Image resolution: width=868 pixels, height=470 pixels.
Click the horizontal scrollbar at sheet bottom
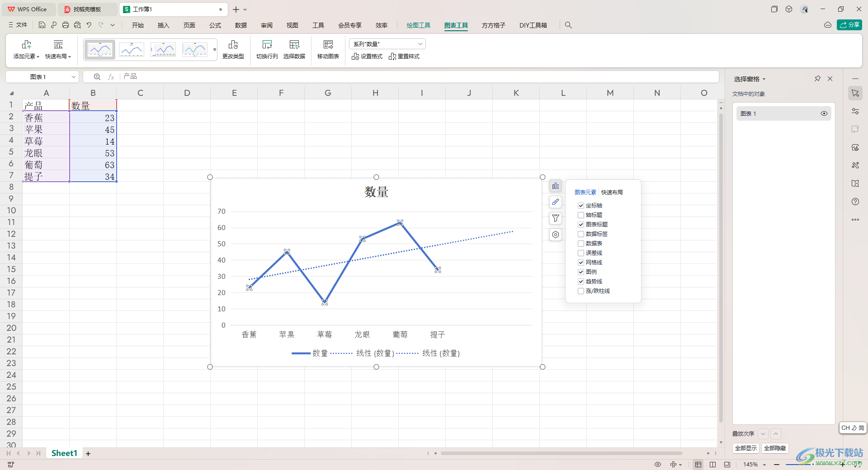[561, 453]
